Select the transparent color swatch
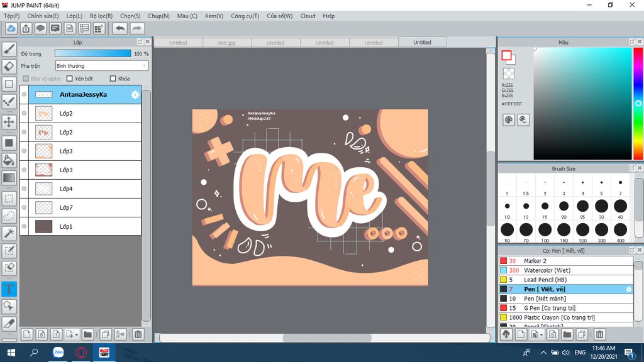The height and width of the screenshot is (362, 644). point(508,74)
